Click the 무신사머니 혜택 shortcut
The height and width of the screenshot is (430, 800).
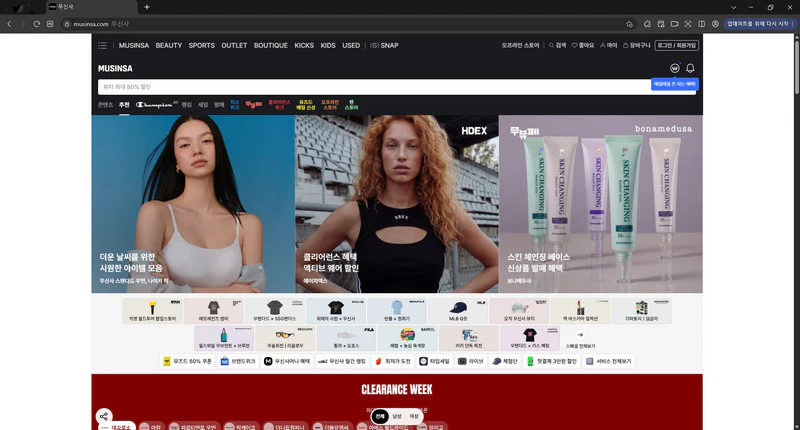coord(287,361)
